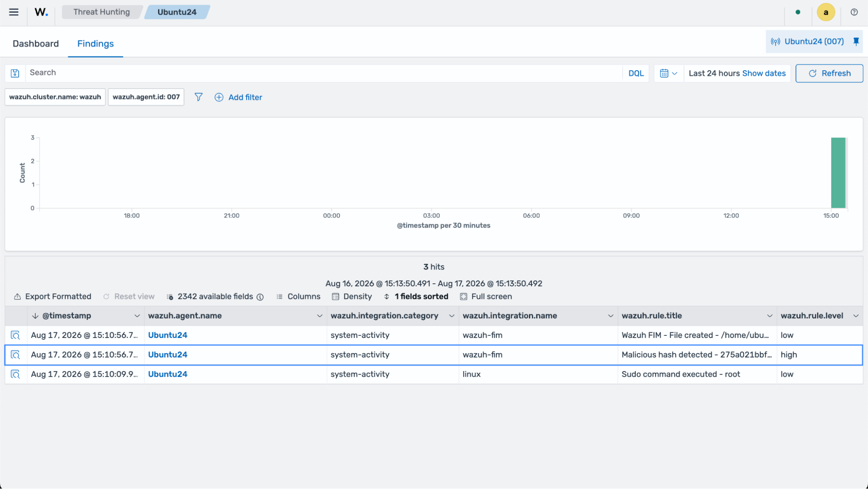Click into the Search query field
This screenshot has width=868, height=489.
point(324,73)
